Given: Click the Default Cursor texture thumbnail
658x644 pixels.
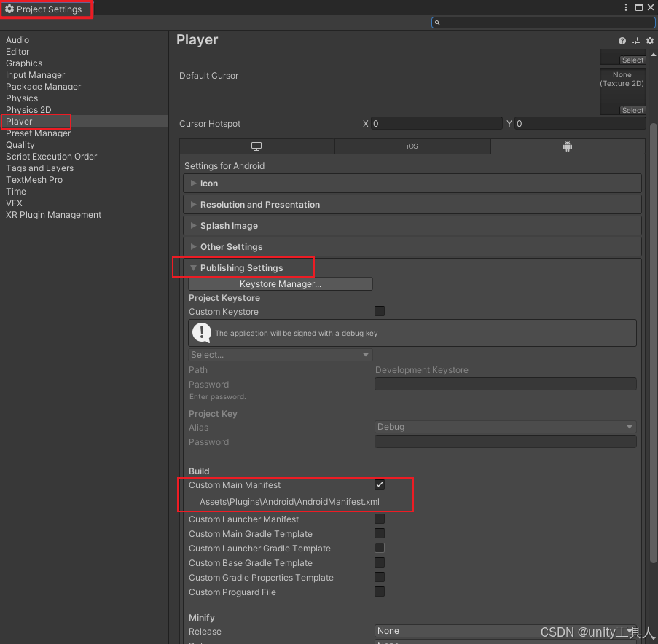Looking at the screenshot, I should (x=622, y=92).
